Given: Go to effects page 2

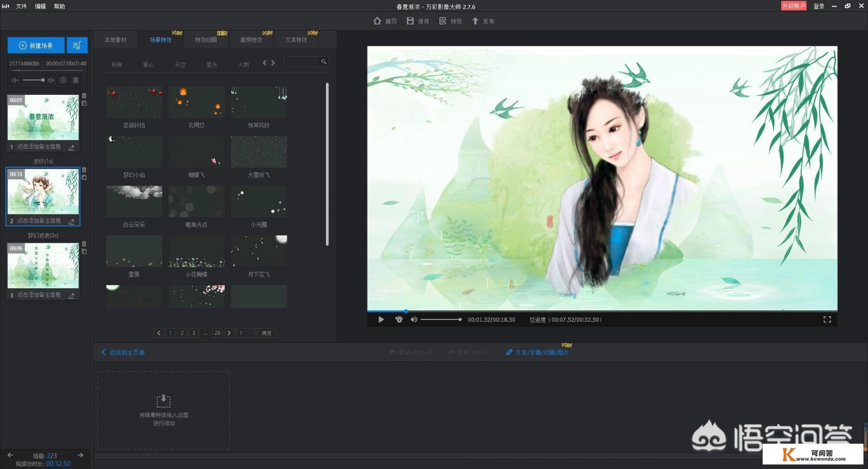Looking at the screenshot, I should coord(182,333).
